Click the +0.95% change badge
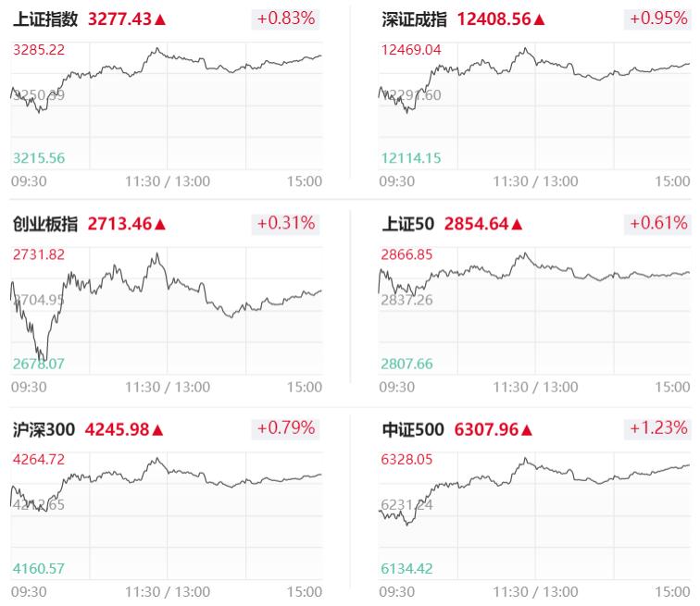 (658, 19)
